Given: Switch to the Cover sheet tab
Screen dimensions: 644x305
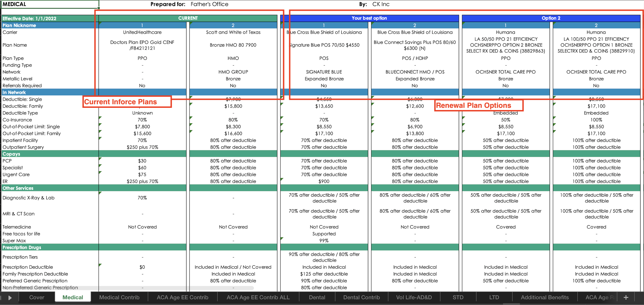Looking at the screenshot, I should pos(37,297).
